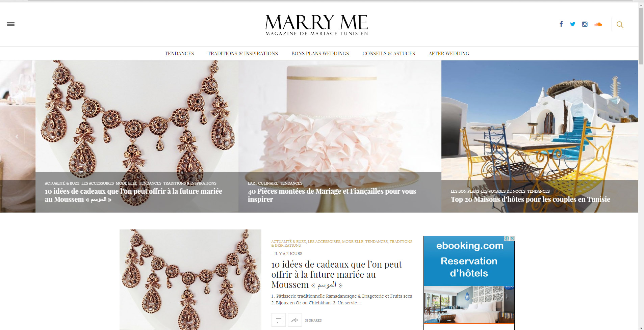The height and width of the screenshot is (330, 644).
Task: Open the SoundCloud icon link
Action: point(598,24)
